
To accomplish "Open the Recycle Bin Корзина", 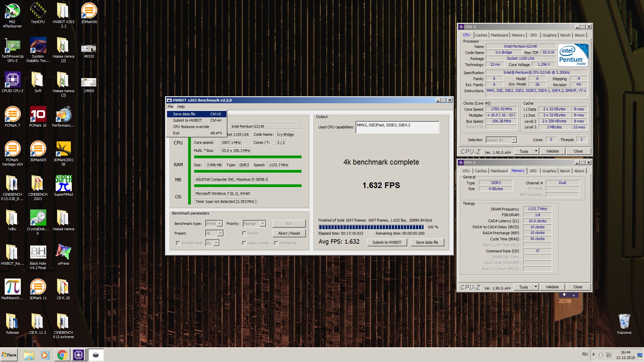I will (x=624, y=324).
